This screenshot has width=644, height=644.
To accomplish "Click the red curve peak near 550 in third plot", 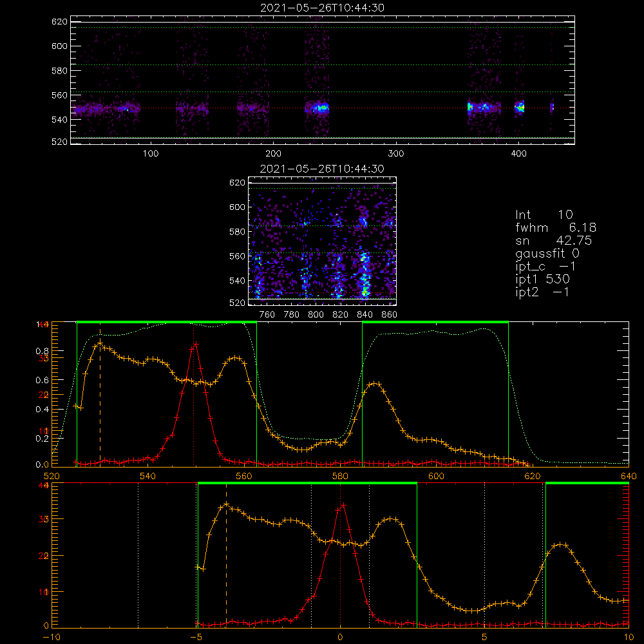I will click(196, 344).
